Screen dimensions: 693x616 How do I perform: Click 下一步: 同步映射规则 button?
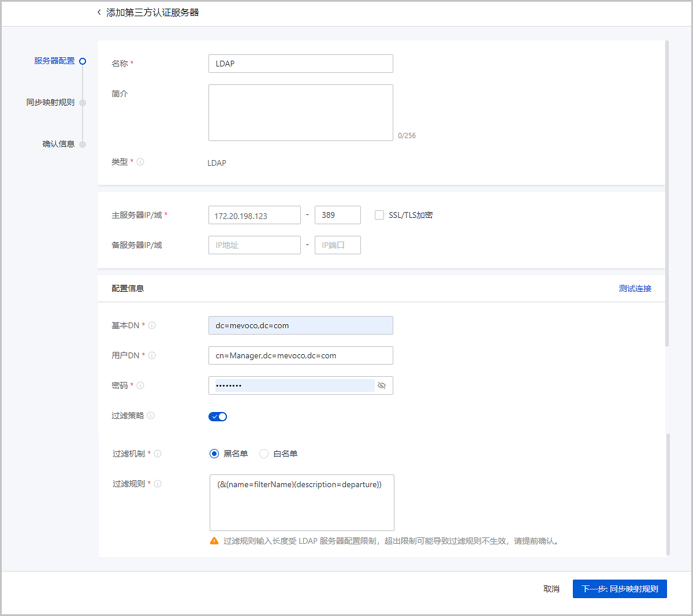620,589
